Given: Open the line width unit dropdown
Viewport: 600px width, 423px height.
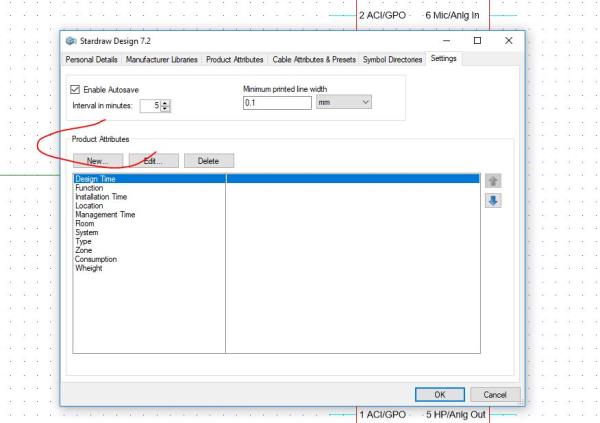Looking at the screenshot, I should pyautogui.click(x=343, y=102).
